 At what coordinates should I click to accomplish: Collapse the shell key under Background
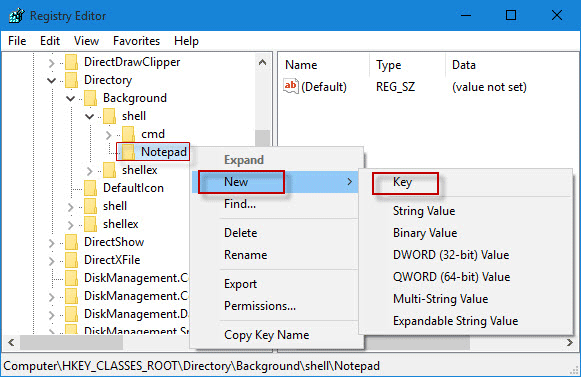click(x=89, y=116)
